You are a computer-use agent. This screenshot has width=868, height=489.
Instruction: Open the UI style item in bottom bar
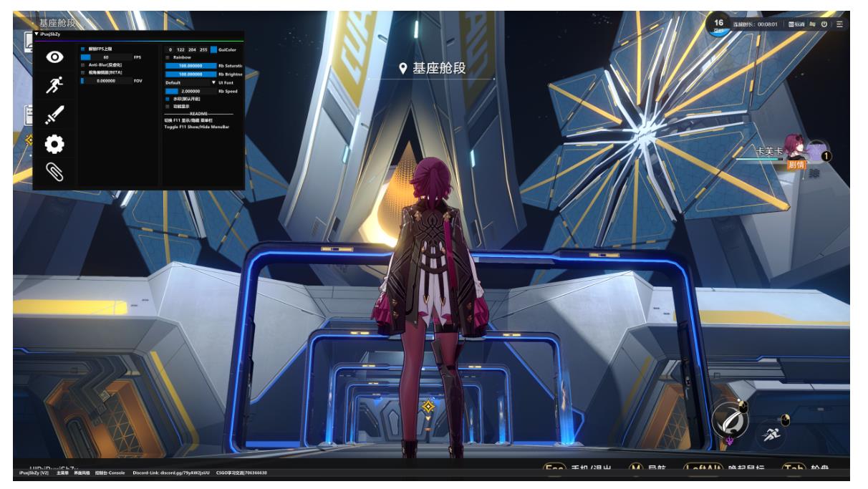pyautogui.click(x=82, y=473)
